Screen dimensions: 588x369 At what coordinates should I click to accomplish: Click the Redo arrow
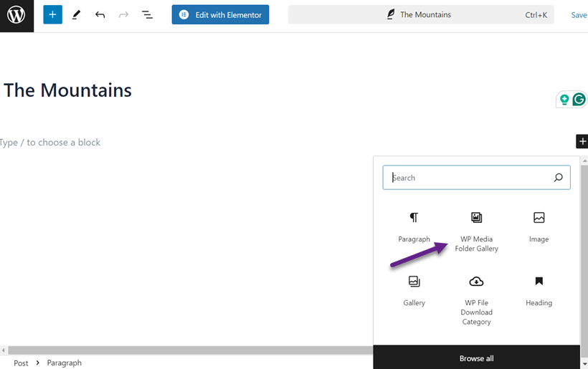[123, 14]
